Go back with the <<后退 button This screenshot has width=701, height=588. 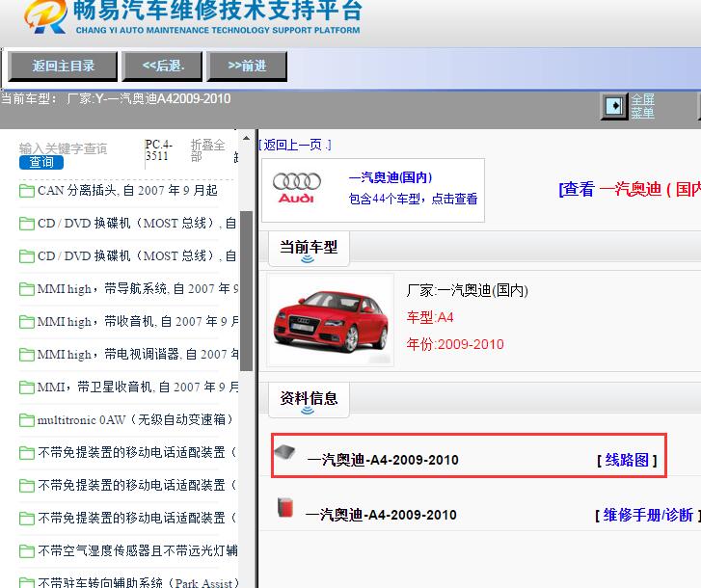point(162,67)
